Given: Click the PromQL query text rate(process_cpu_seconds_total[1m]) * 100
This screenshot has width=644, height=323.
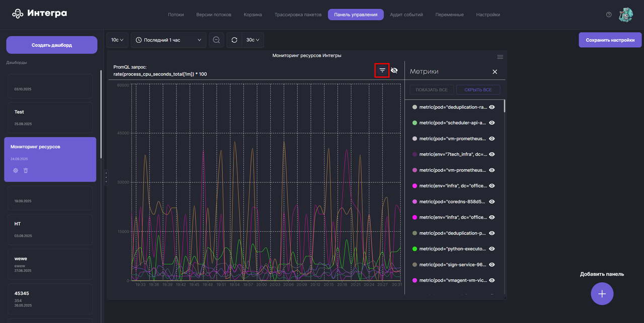Looking at the screenshot, I should 160,74.
